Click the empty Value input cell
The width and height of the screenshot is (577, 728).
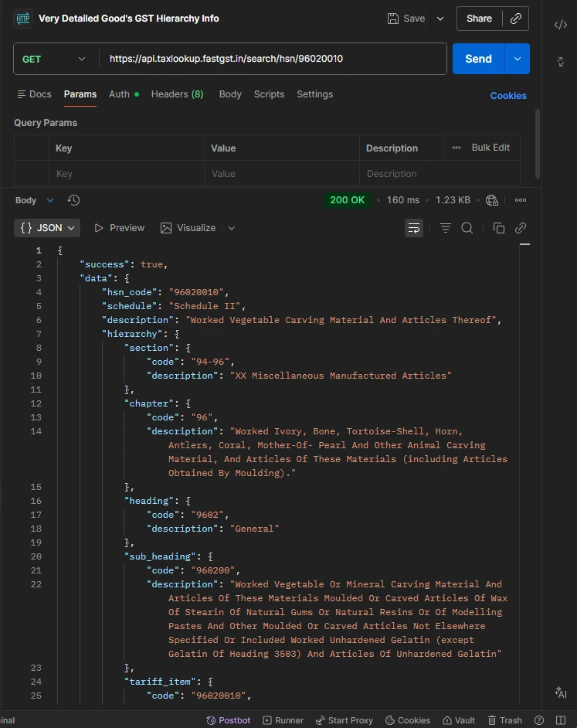[282, 174]
